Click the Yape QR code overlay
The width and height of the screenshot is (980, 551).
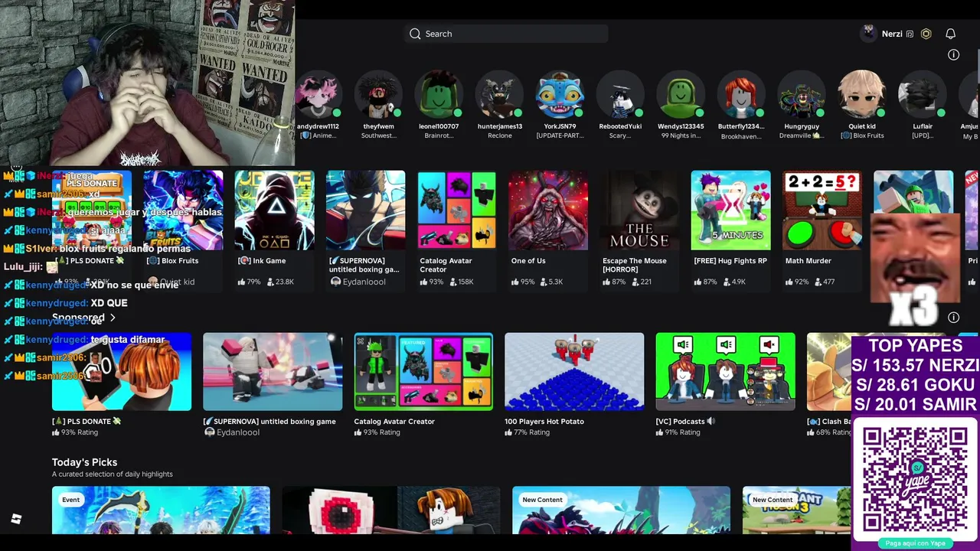tap(915, 480)
